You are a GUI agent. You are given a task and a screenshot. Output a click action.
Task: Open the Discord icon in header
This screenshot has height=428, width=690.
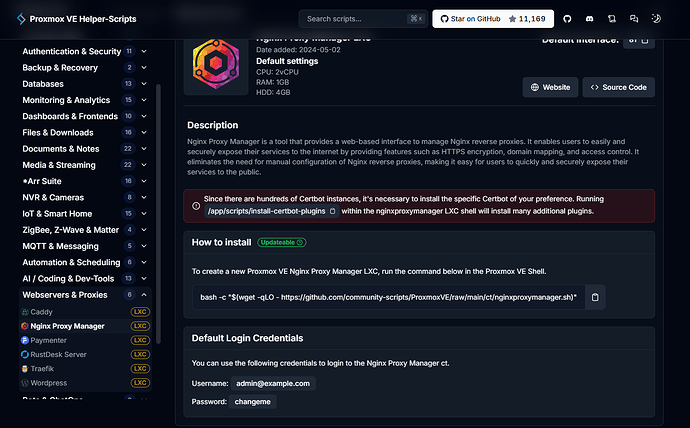(589, 18)
